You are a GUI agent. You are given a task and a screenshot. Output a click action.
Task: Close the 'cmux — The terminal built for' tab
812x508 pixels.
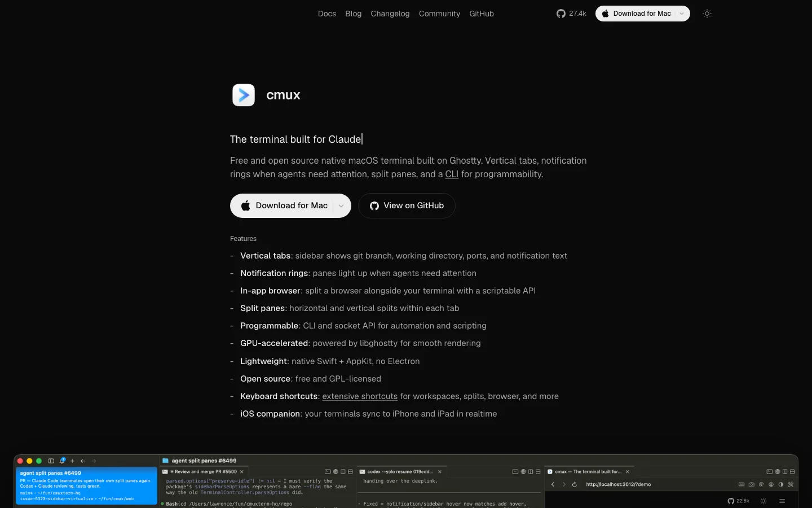pyautogui.click(x=627, y=471)
